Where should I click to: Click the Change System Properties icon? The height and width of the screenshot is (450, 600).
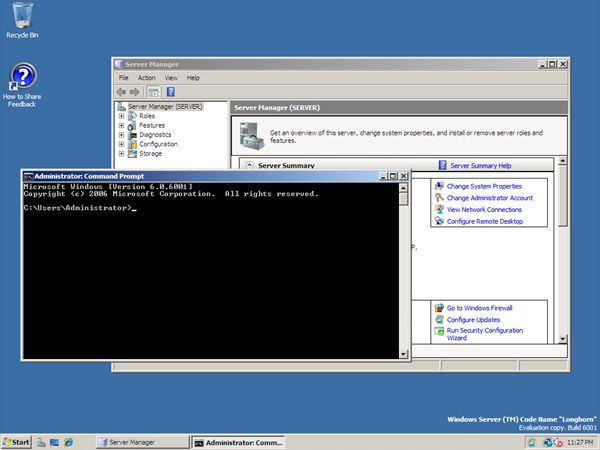click(439, 186)
